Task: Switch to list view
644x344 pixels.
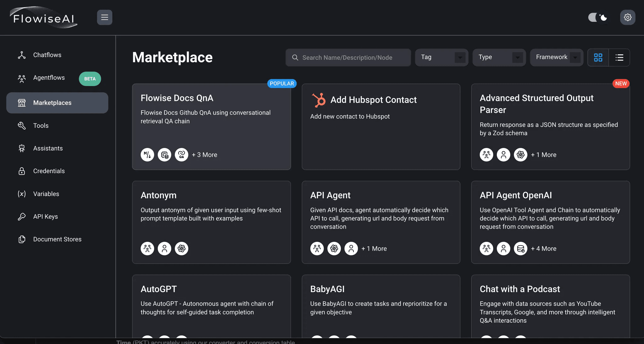Action: point(619,57)
